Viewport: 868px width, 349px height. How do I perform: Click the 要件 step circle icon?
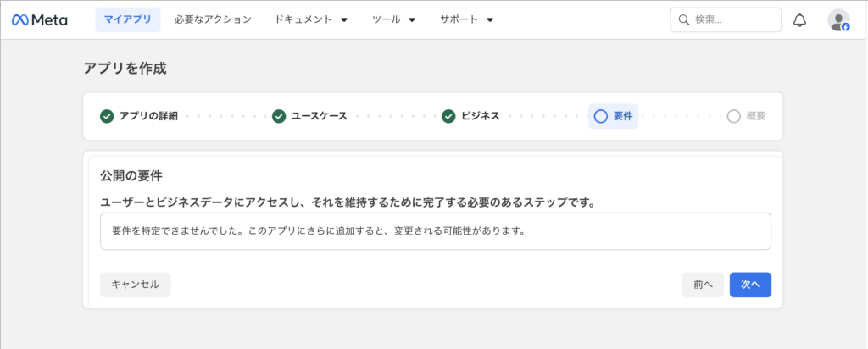601,116
